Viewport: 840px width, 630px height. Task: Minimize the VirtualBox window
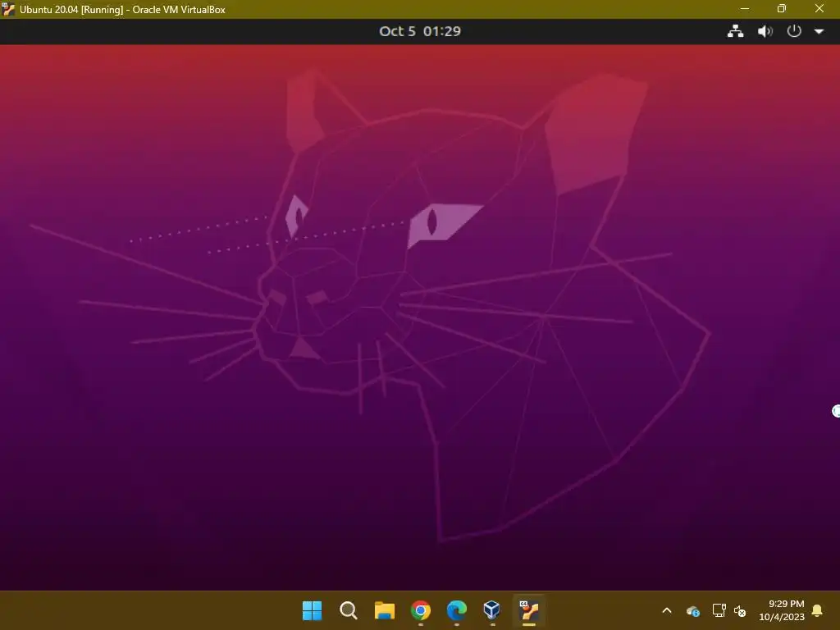pos(745,8)
